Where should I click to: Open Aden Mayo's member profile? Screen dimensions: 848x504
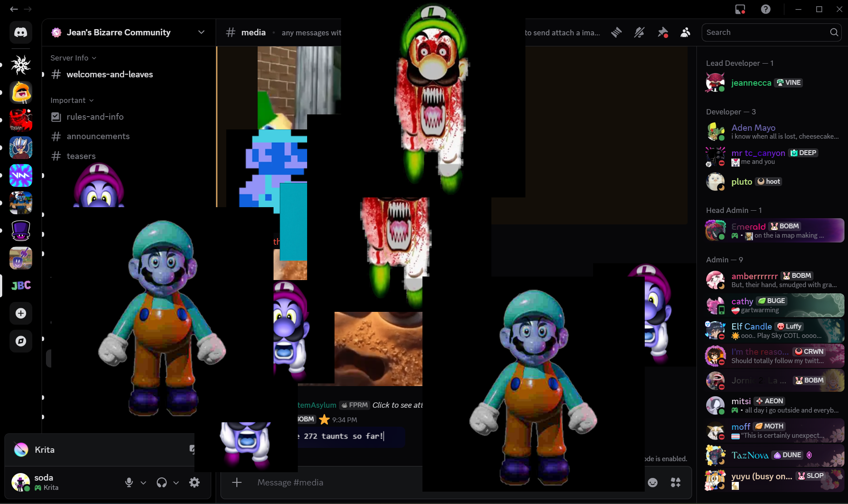coord(774,132)
